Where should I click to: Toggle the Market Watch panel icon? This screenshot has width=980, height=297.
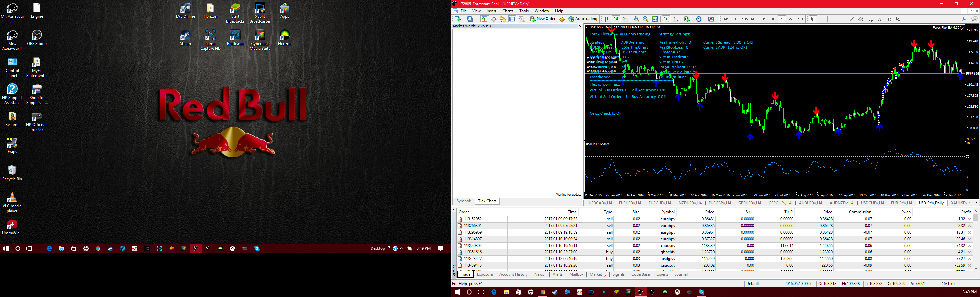(485, 19)
